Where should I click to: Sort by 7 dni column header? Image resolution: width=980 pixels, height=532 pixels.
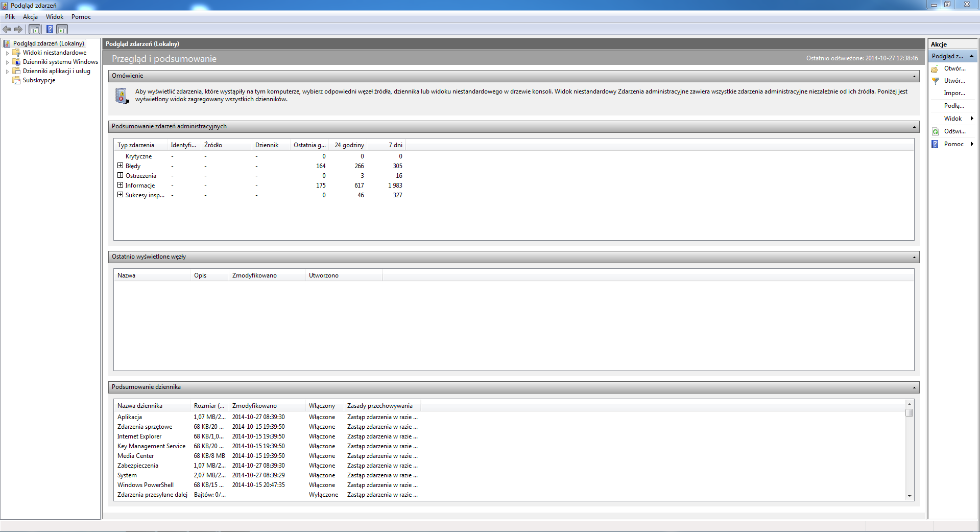pyautogui.click(x=386, y=145)
